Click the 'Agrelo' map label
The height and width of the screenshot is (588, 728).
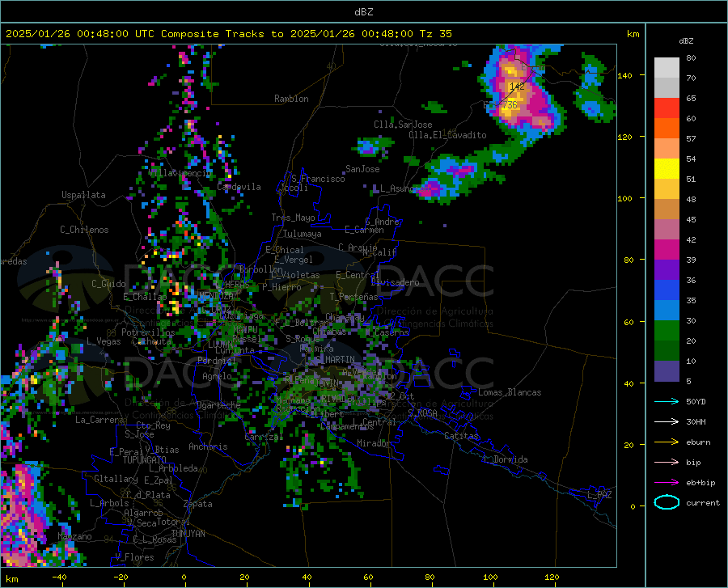click(x=217, y=376)
